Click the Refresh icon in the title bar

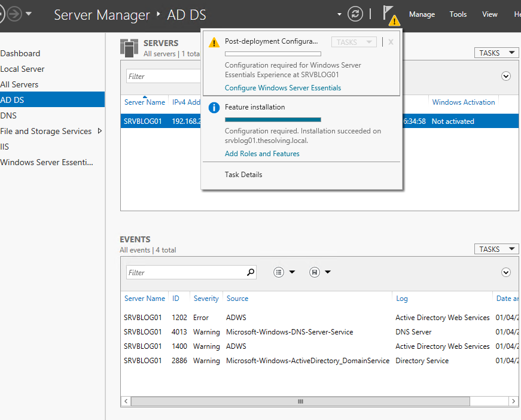[355, 13]
